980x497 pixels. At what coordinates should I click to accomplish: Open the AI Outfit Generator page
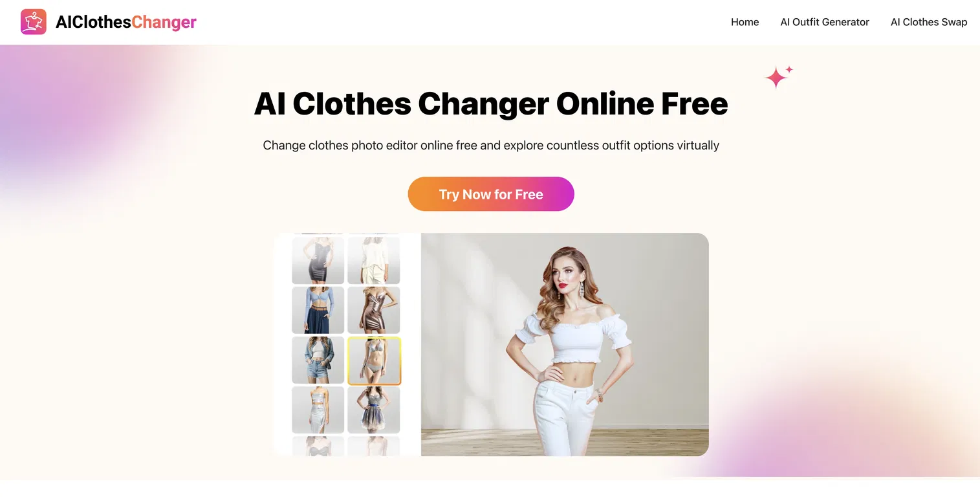click(x=825, y=22)
